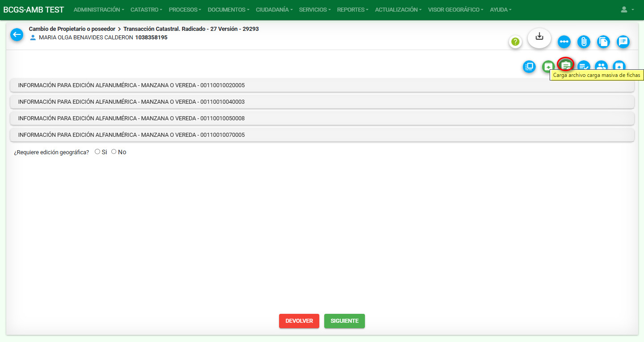Open help via green question mark icon
The image size is (644, 342).
pyautogui.click(x=515, y=42)
